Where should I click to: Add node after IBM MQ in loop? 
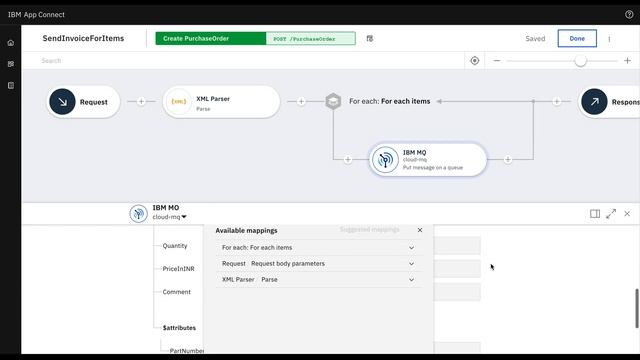coord(508,160)
